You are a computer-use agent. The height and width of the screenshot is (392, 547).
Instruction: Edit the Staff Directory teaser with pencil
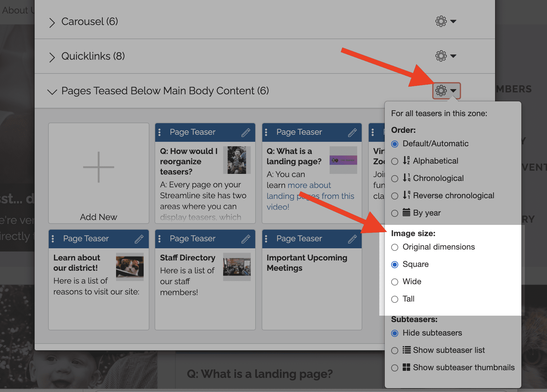(x=246, y=239)
